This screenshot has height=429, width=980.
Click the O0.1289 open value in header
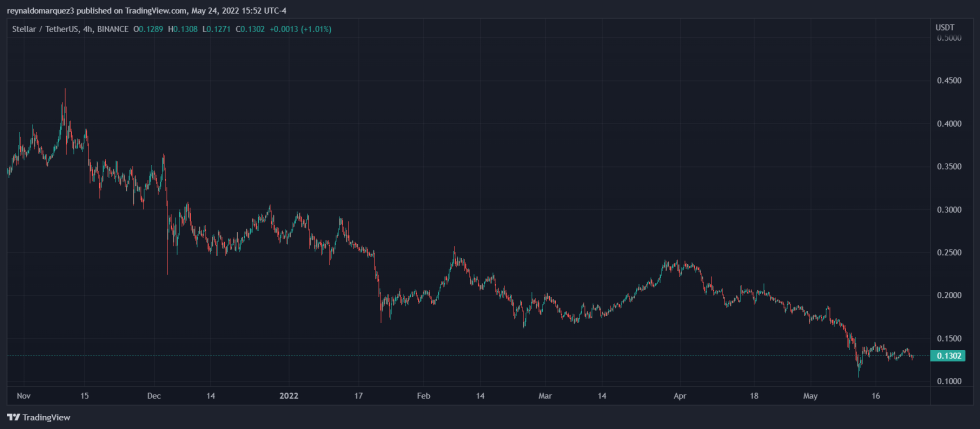click(149, 29)
